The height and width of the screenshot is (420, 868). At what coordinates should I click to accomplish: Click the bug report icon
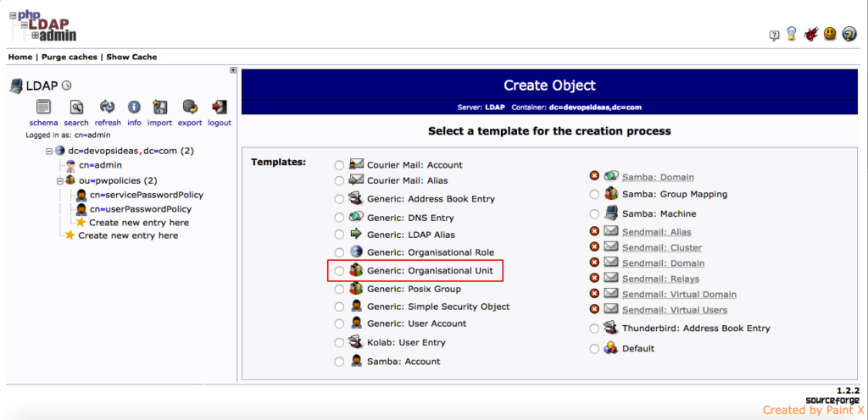click(x=811, y=35)
